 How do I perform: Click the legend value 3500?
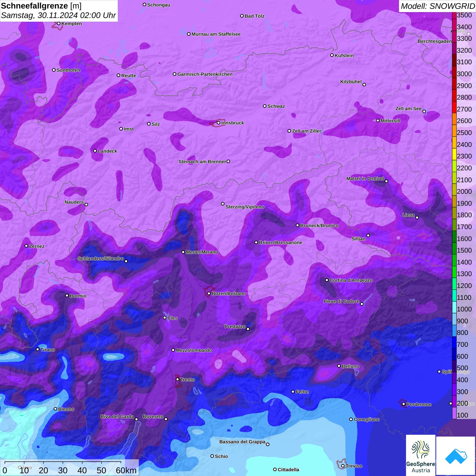(464, 15)
